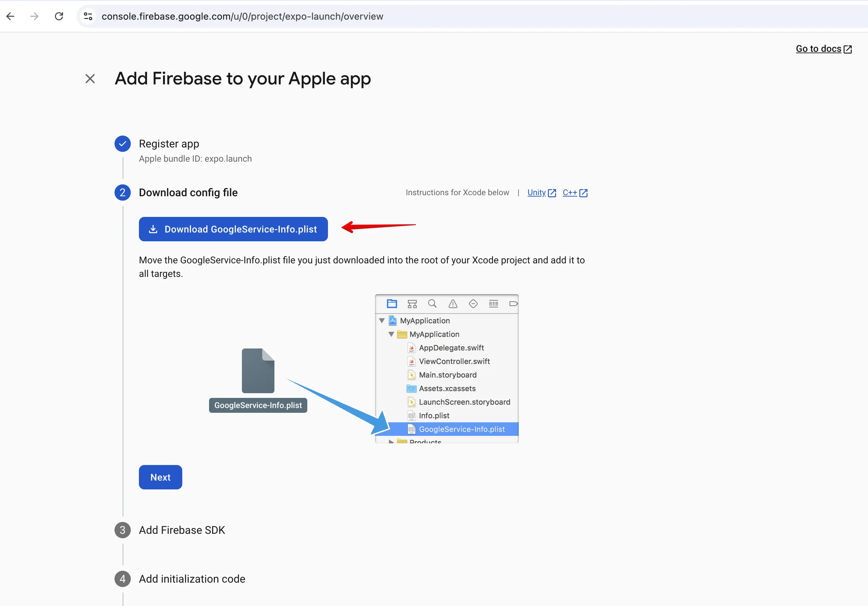Screen dimensions: 868x606
Task: Click the Instructions for Xcode below text
Action: [x=457, y=193]
